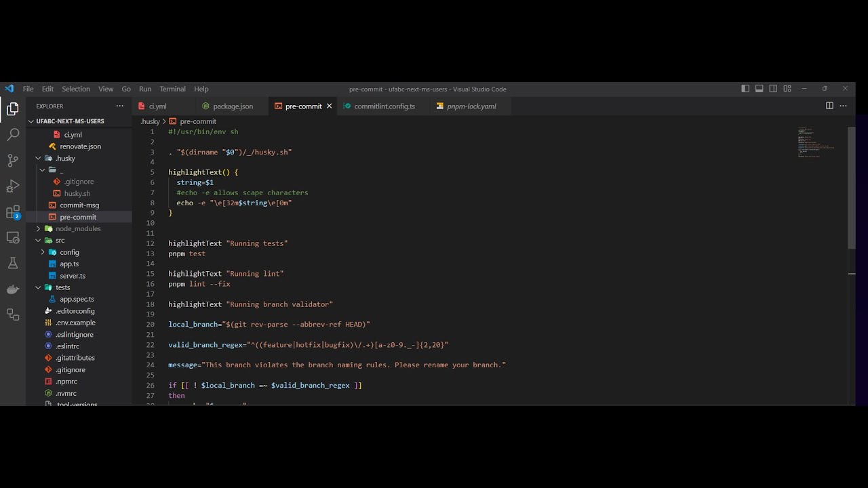Open husky.sh file in explorer
The image size is (868, 488).
pyautogui.click(x=77, y=194)
